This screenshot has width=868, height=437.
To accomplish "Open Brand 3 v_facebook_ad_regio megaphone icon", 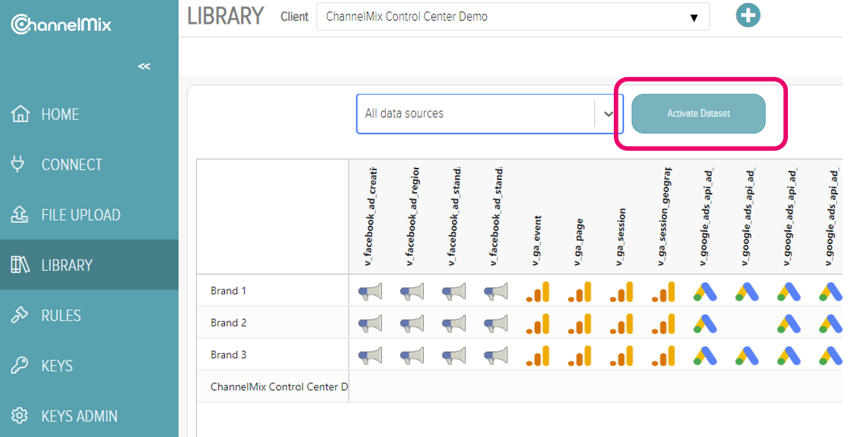I will [x=412, y=356].
